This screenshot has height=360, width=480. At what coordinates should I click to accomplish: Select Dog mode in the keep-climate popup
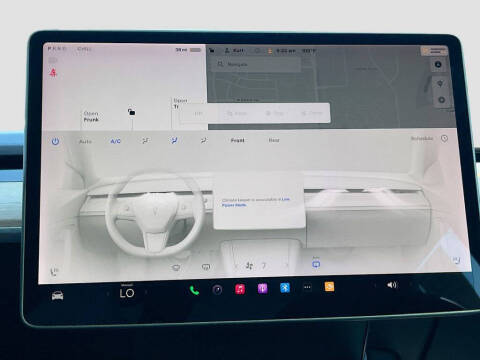click(x=275, y=113)
